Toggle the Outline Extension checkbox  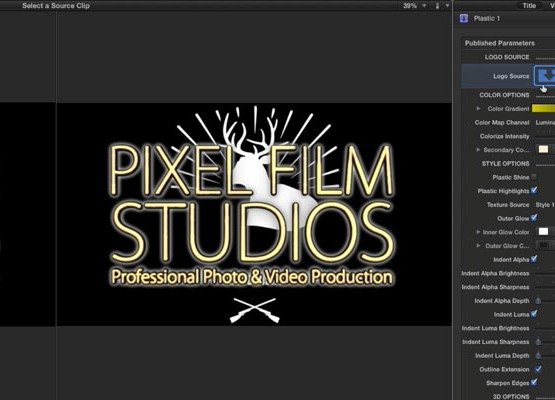538,369
